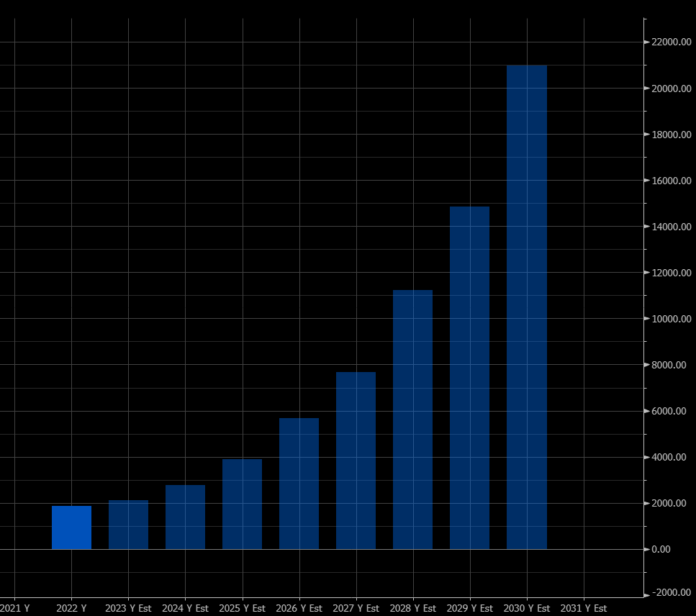Click the -2000.00 y-axis value
The height and width of the screenshot is (616, 696).
[671, 592]
